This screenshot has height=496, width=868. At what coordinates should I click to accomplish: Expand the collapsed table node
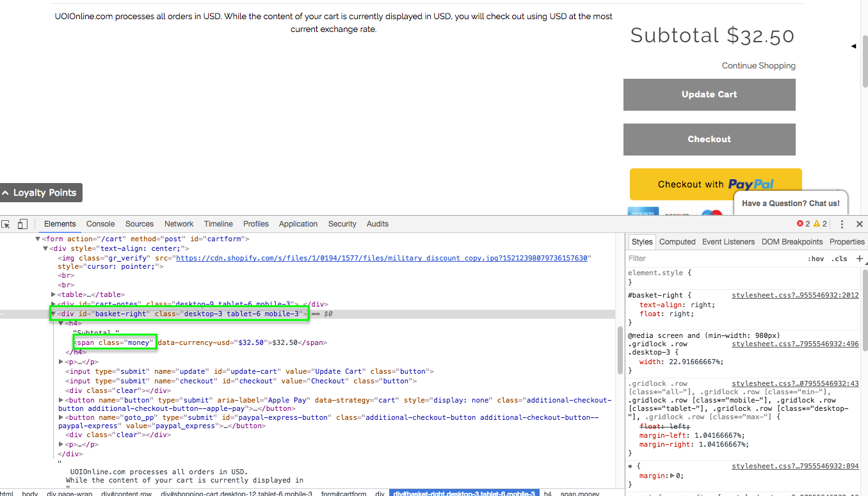54,294
